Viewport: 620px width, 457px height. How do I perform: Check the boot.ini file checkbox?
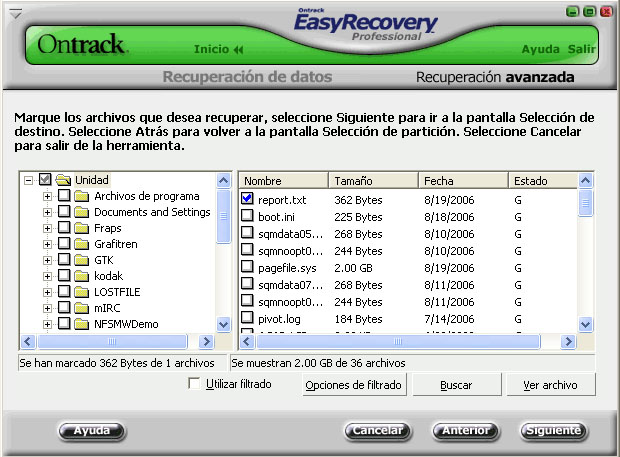click(247, 215)
